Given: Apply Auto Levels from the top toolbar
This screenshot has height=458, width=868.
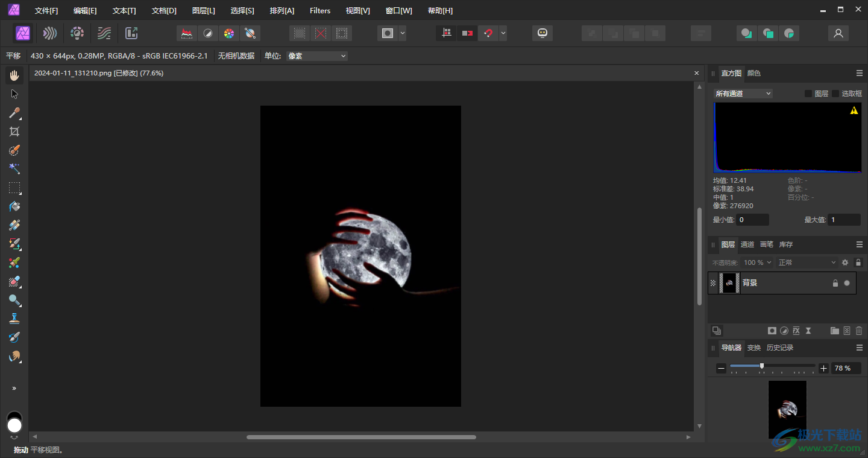Looking at the screenshot, I should (187, 33).
